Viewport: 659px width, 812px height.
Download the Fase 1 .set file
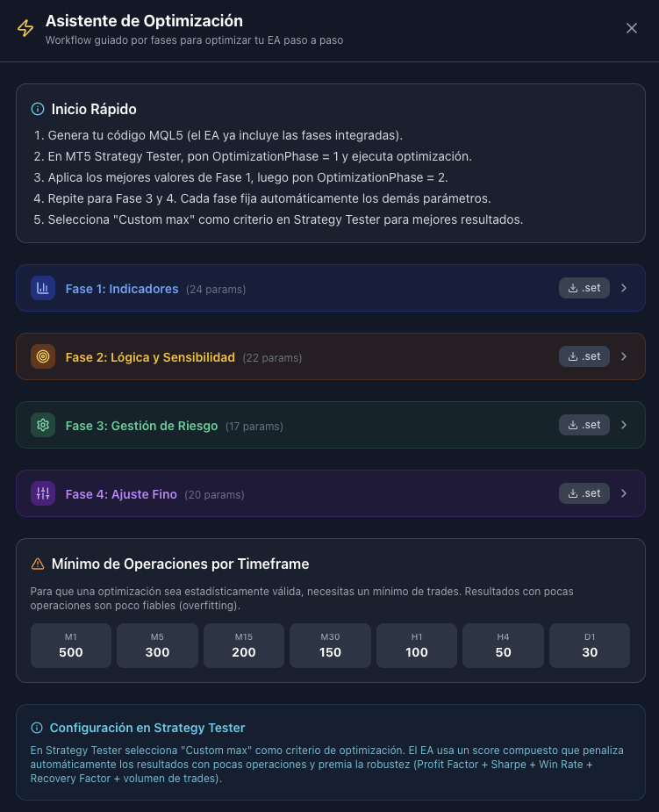[584, 288]
